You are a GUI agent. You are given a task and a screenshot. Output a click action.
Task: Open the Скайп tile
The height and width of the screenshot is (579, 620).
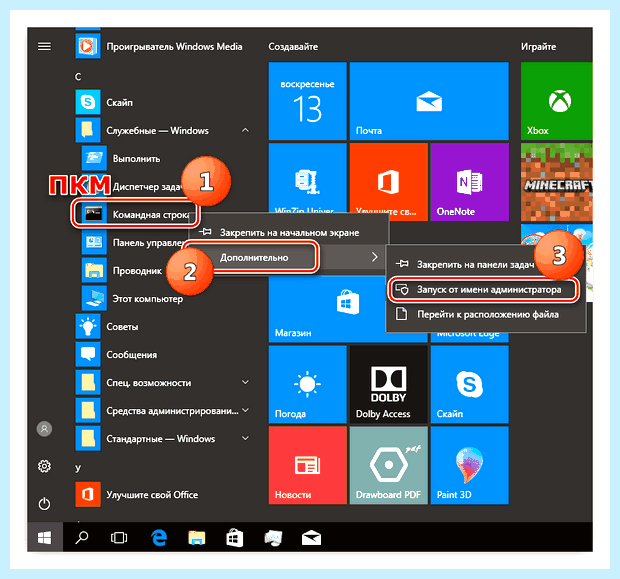[x=469, y=384]
